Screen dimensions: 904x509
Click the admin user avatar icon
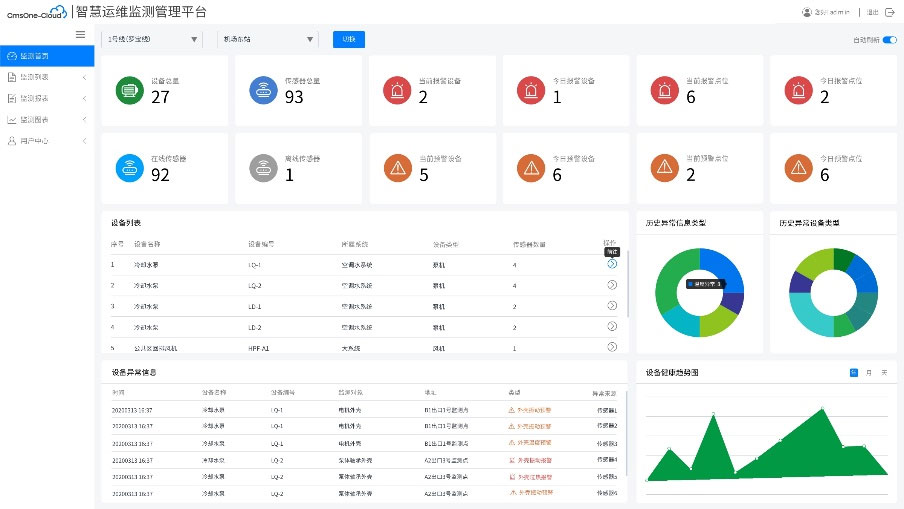point(807,12)
